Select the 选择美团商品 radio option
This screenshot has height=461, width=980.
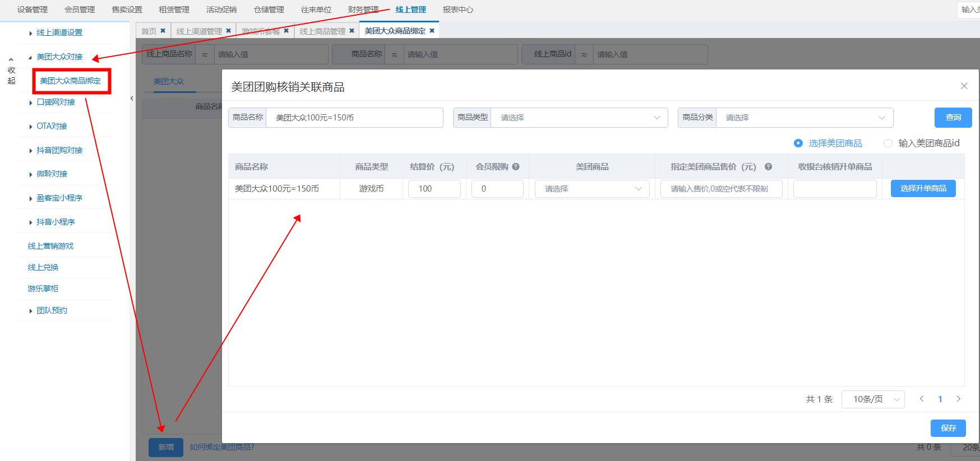[x=798, y=143]
